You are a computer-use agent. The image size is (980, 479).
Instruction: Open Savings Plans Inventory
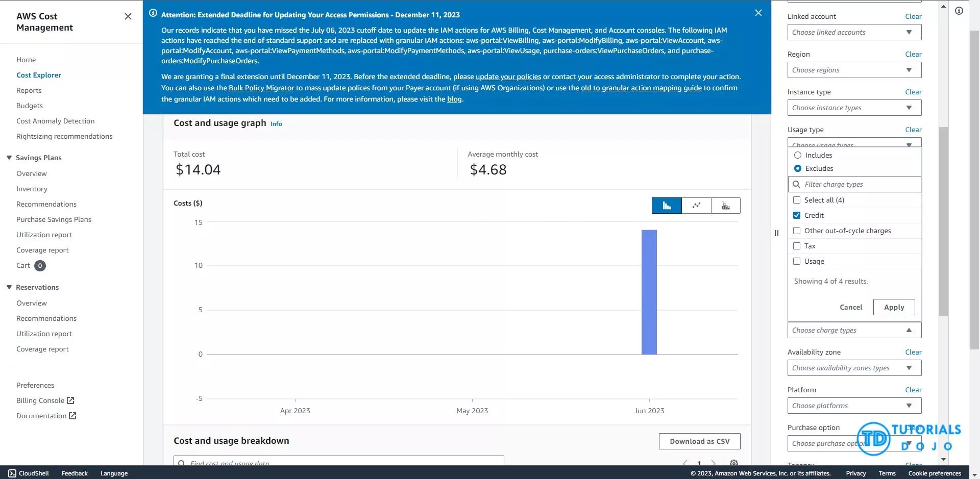click(32, 189)
